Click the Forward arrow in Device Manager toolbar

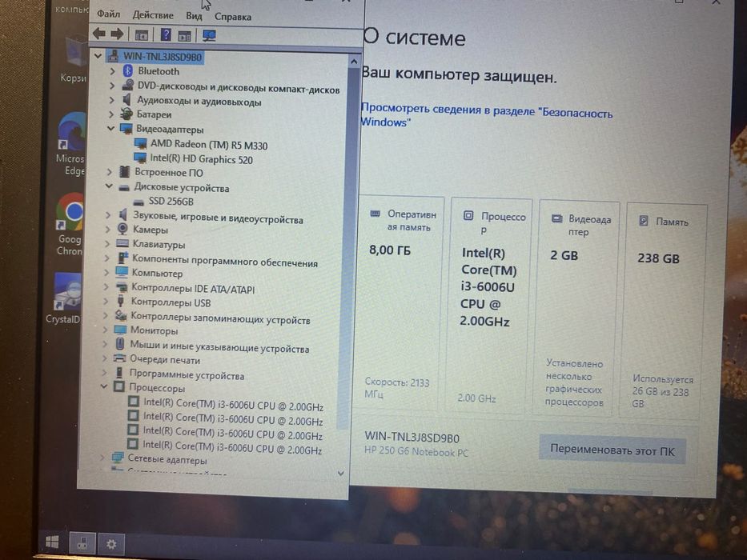(117, 34)
